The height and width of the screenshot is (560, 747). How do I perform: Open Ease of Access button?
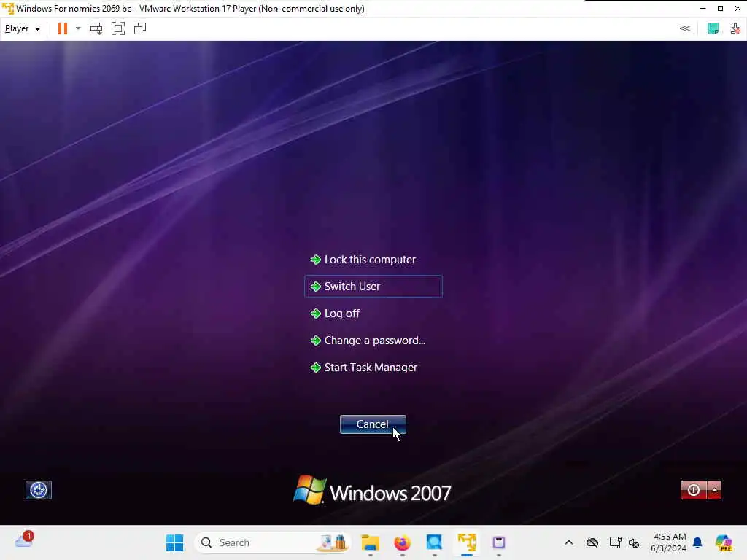coord(39,490)
